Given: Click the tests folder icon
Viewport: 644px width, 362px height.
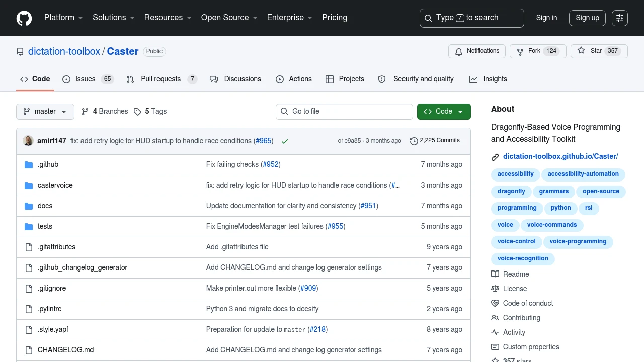Looking at the screenshot, I should (29, 227).
